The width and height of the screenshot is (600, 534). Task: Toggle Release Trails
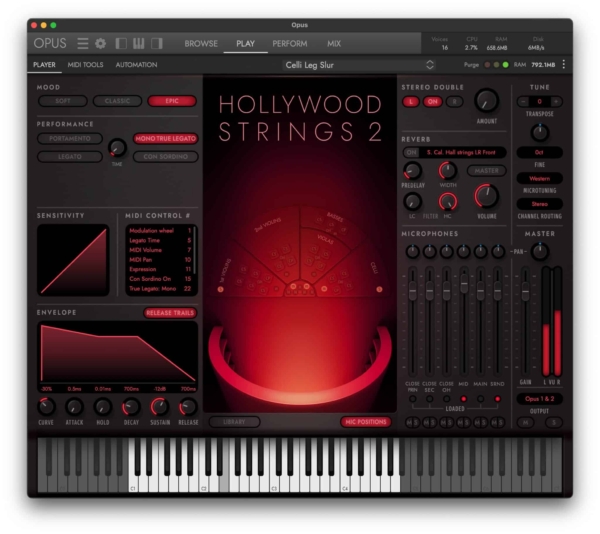[170, 313]
